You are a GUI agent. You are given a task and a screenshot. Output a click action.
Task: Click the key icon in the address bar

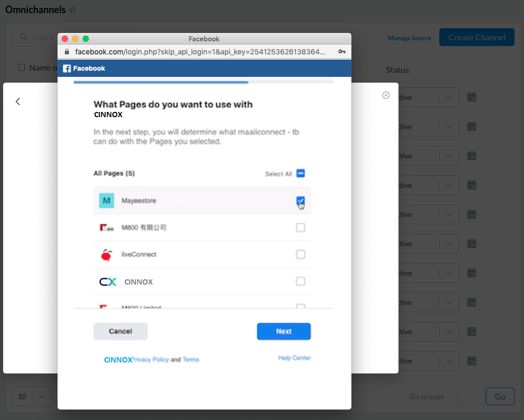pos(342,51)
